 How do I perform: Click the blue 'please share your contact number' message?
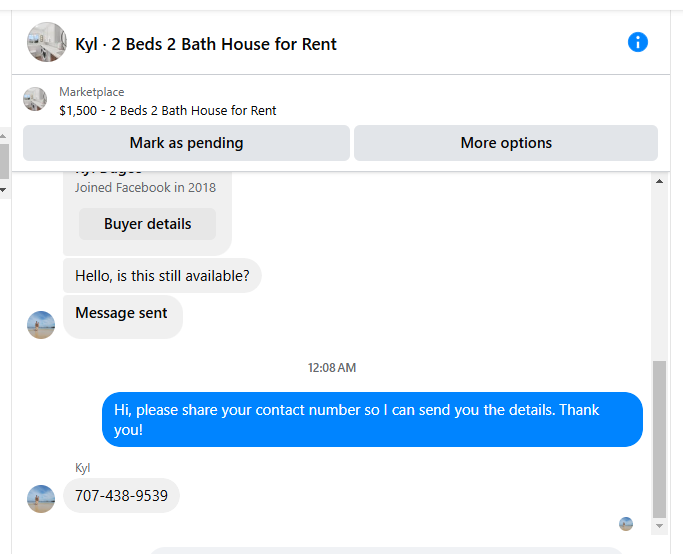coord(372,419)
